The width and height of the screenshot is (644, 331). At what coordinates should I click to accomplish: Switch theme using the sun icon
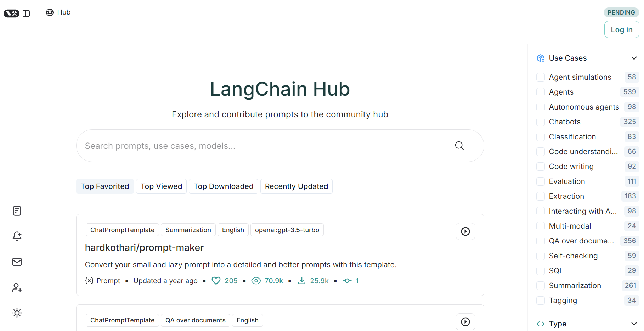pos(17,313)
